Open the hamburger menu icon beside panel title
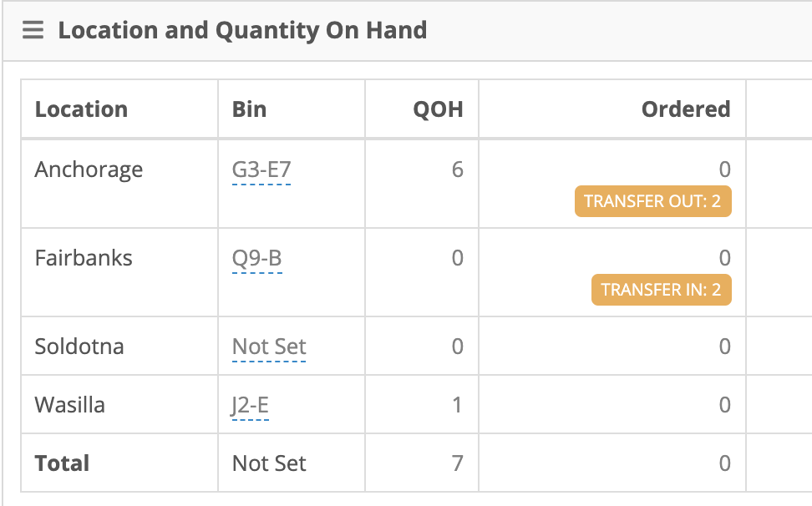Image resolution: width=812 pixels, height=506 pixels. point(33,30)
